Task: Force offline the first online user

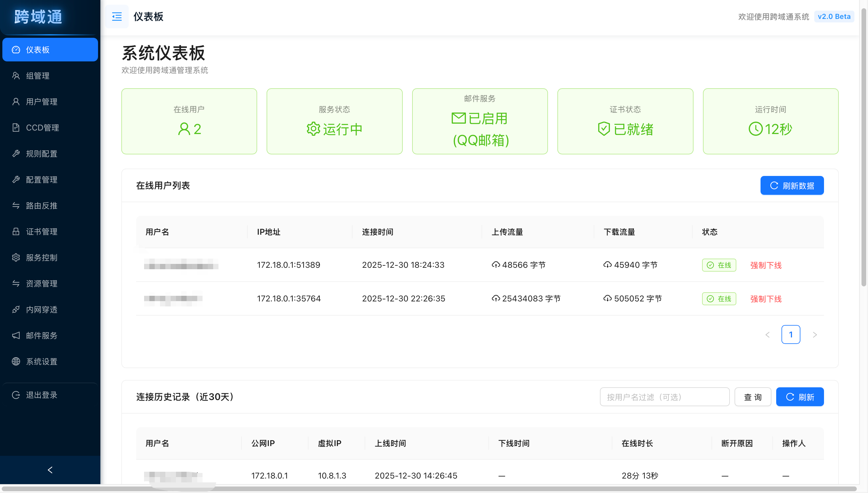Action: (766, 265)
